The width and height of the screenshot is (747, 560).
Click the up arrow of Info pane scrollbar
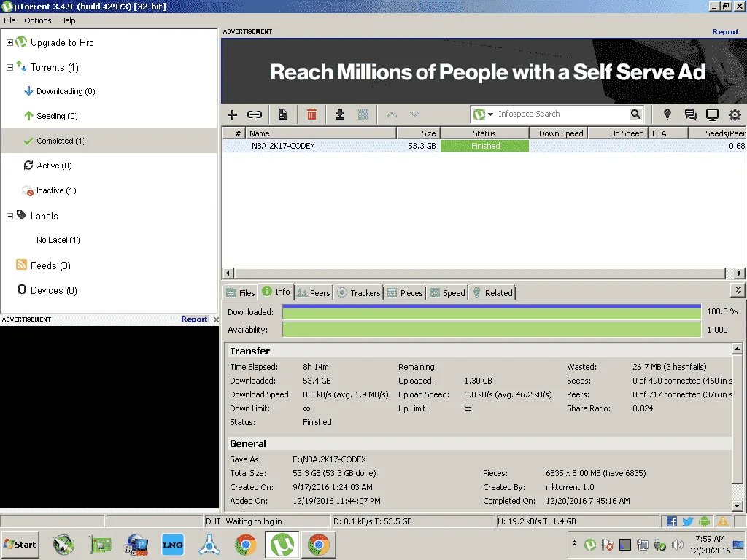(x=737, y=349)
